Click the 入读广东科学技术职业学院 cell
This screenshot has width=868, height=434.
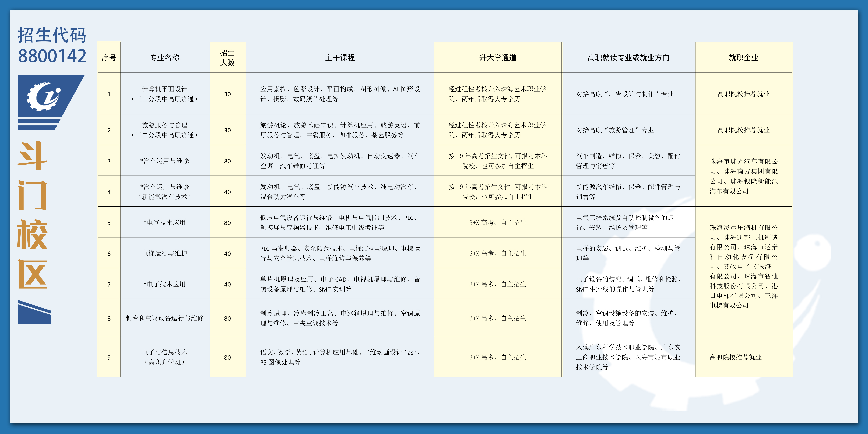click(x=628, y=357)
